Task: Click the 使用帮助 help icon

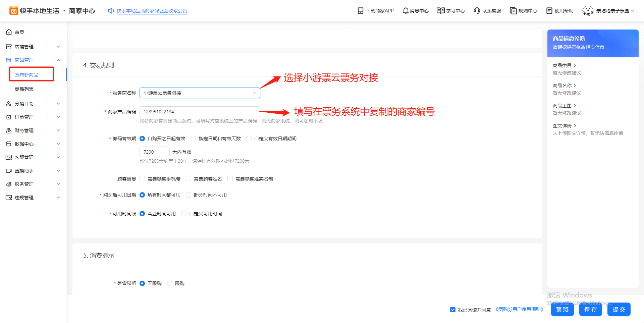Action: tap(549, 11)
